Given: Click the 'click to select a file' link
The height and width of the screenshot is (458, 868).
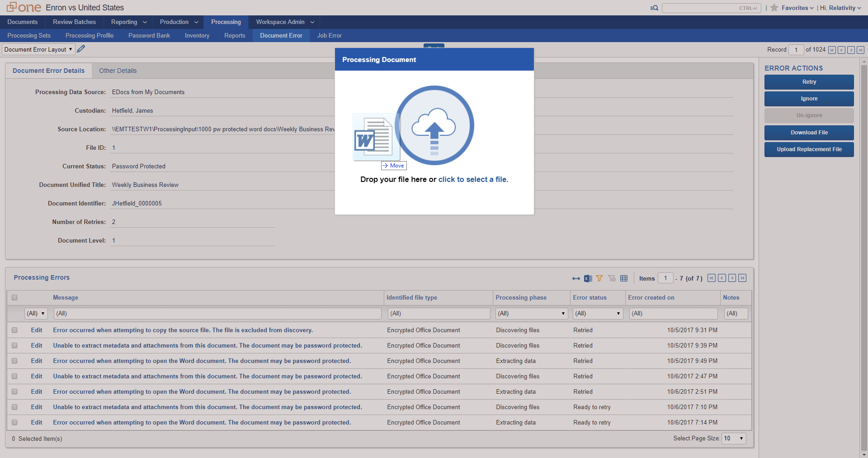Looking at the screenshot, I should [473, 179].
